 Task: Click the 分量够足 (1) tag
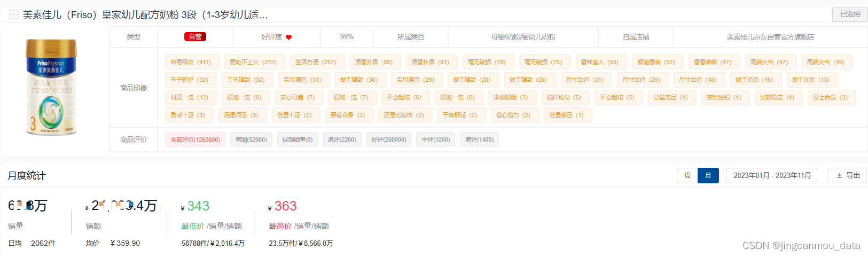tap(567, 115)
